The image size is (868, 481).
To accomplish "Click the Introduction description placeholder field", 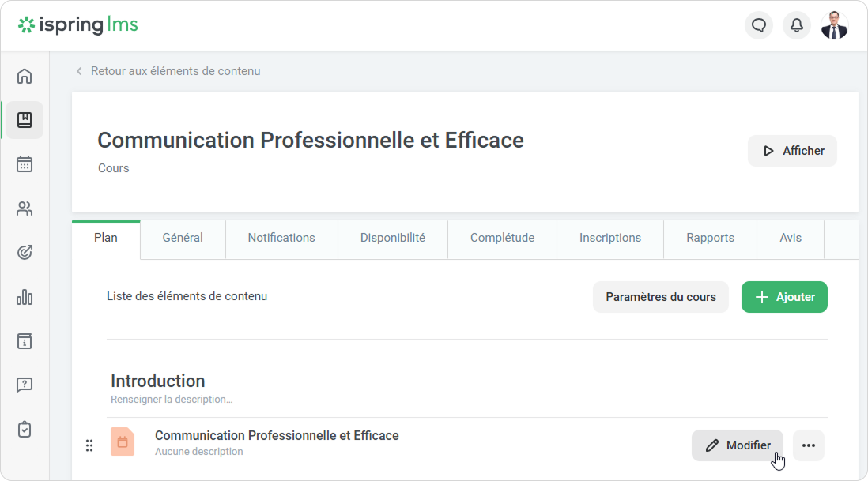I will point(172,400).
